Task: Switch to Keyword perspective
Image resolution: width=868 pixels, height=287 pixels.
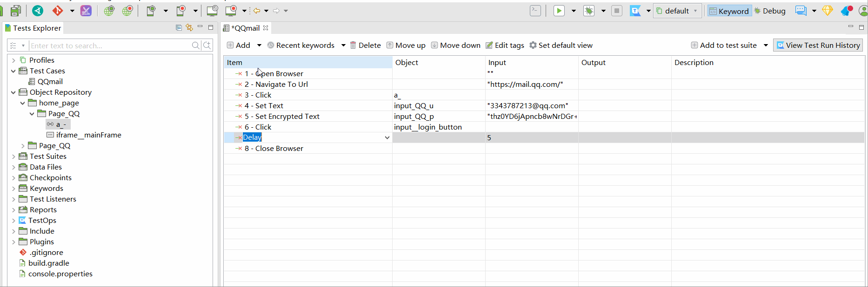Action: pos(729,11)
